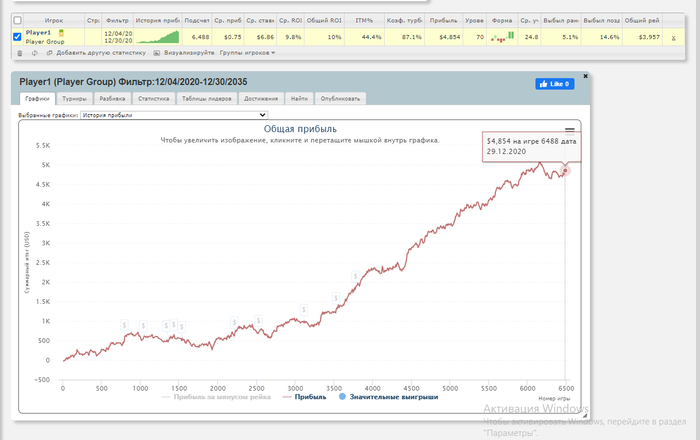Click the Facebook Like button
Viewport: 700px width, 440px height.
[554, 84]
